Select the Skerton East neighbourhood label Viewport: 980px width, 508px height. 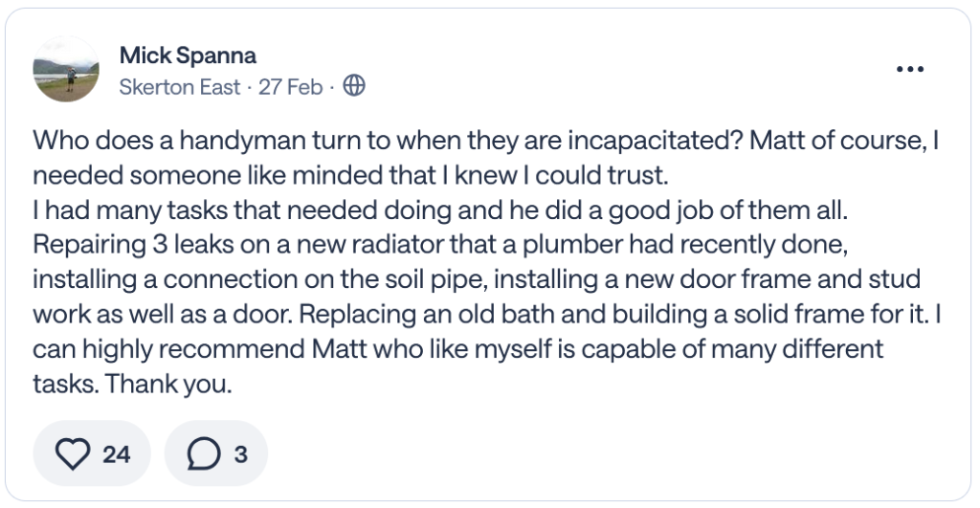180,86
